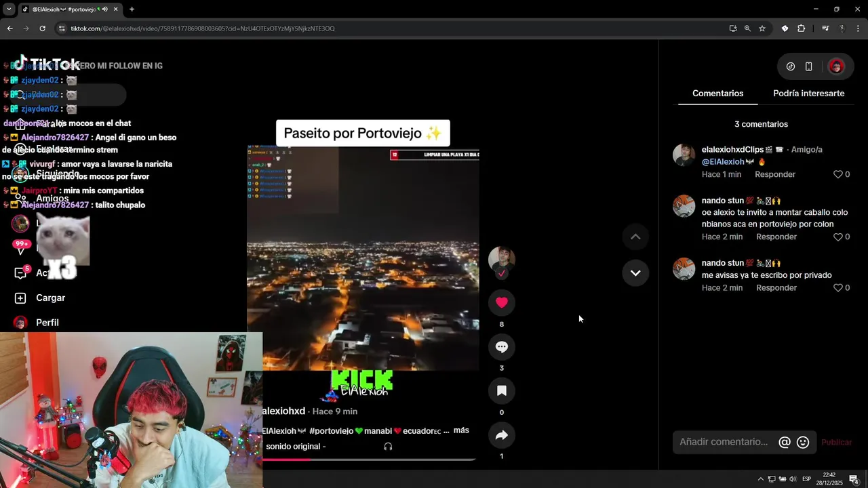Open the emoji picker in comment box
Viewport: 868px width, 488px height.
(803, 443)
